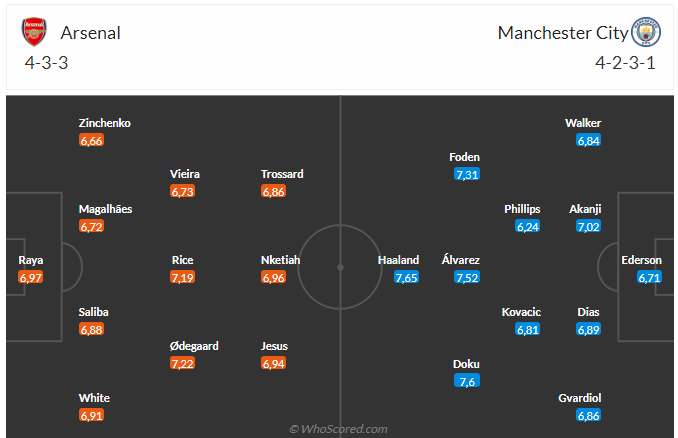Image resolution: width=678 pixels, height=438 pixels.
Task: Select Arsenal's 4-3-3 formation label
Action: [x=46, y=63]
